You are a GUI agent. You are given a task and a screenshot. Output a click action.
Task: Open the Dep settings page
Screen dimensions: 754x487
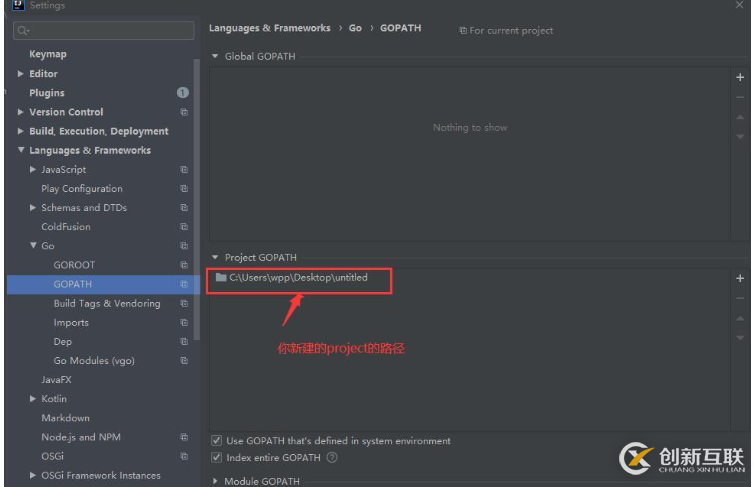pos(63,341)
